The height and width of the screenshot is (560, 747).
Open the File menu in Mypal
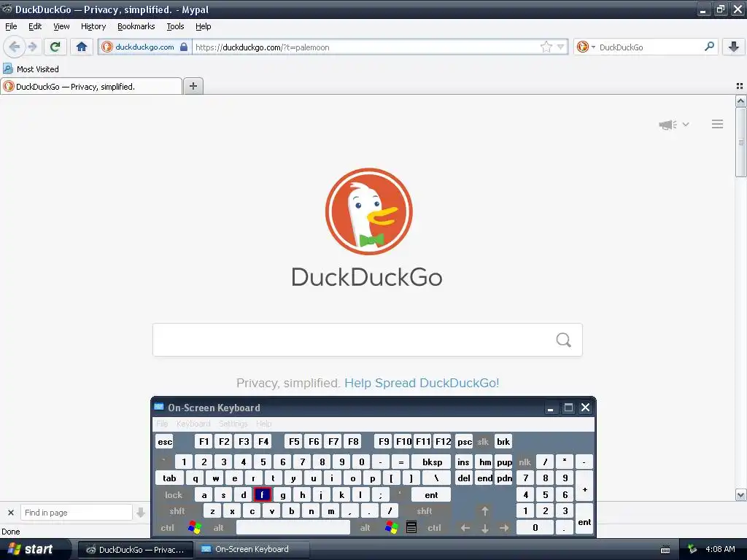11,26
